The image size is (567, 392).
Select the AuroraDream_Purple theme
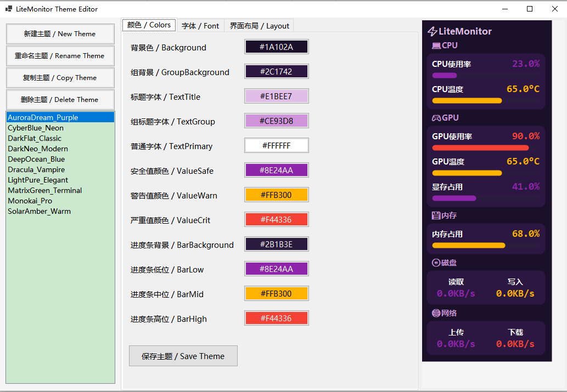[x=60, y=117]
